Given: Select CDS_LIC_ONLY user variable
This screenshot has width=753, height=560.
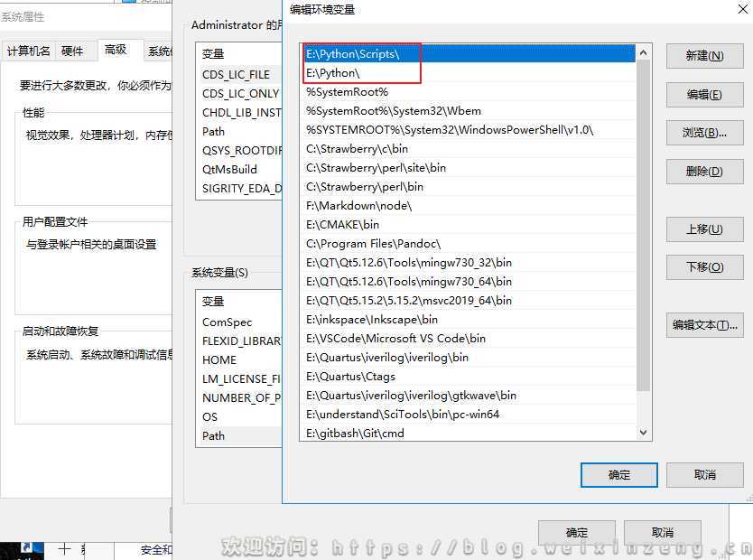Looking at the screenshot, I should 239,94.
